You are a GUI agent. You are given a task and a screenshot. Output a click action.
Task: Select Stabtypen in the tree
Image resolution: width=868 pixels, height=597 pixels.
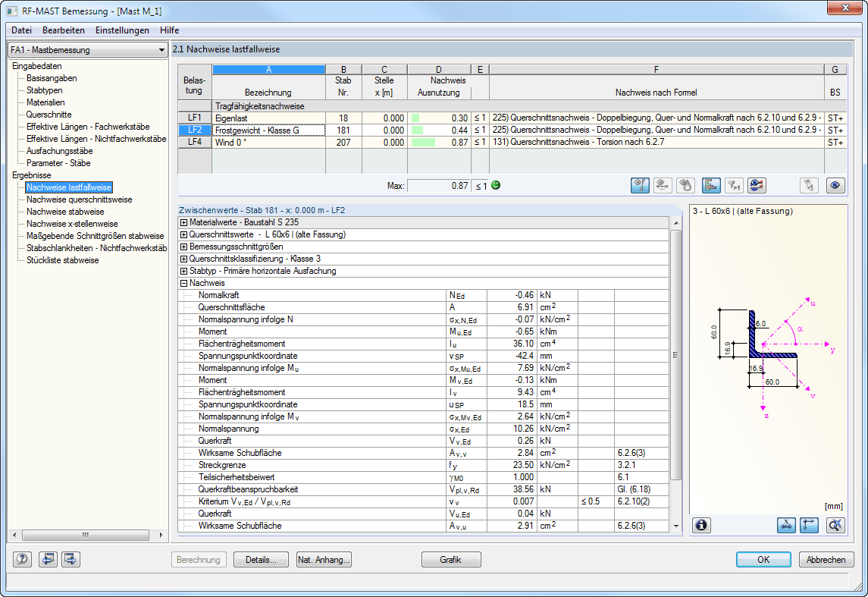click(x=44, y=90)
